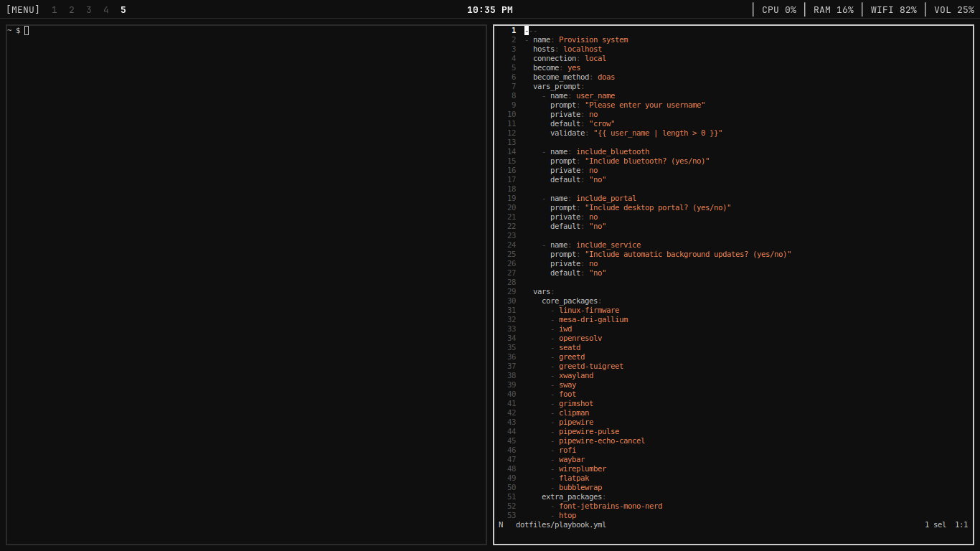Click the 'wireplumber' package entry
980x551 pixels.
tap(583, 469)
